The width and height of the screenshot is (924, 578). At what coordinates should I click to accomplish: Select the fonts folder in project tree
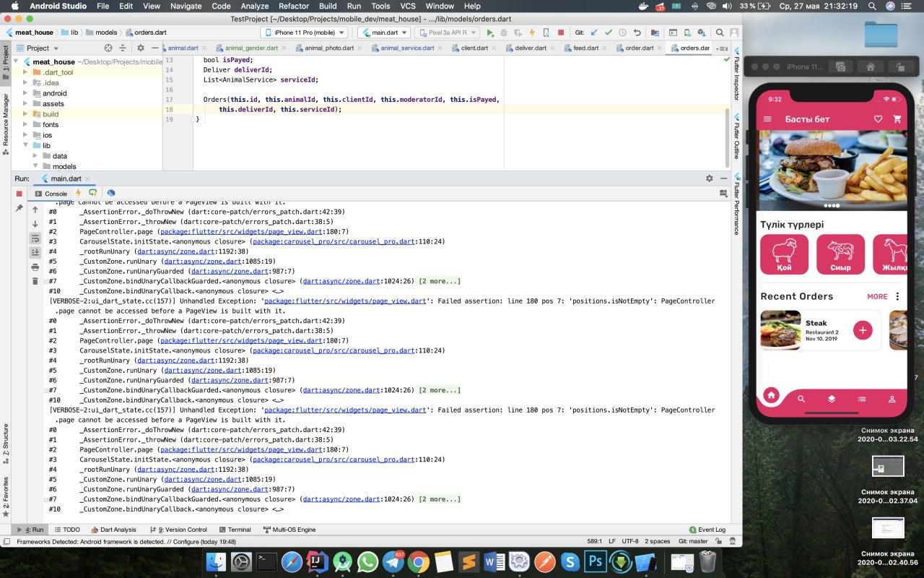point(51,124)
